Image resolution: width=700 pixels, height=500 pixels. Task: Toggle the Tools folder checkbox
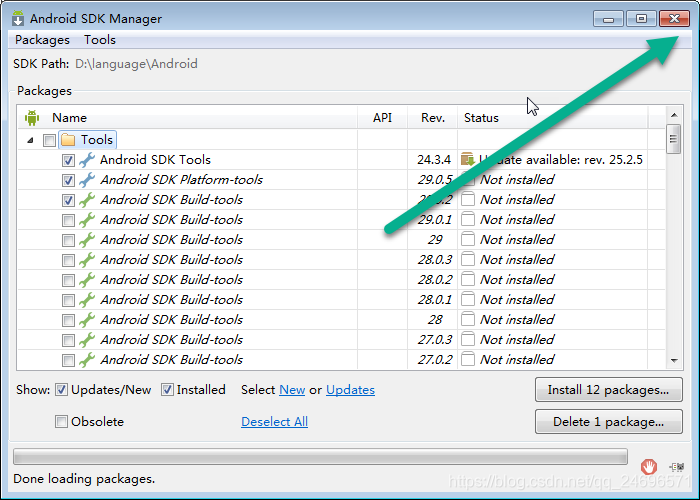click(x=49, y=140)
